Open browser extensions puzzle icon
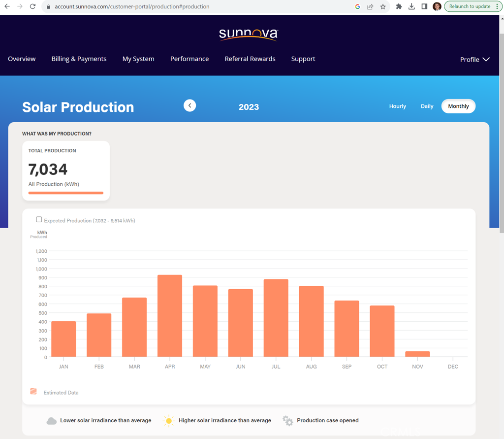Image resolution: width=504 pixels, height=439 pixels. point(399,6)
